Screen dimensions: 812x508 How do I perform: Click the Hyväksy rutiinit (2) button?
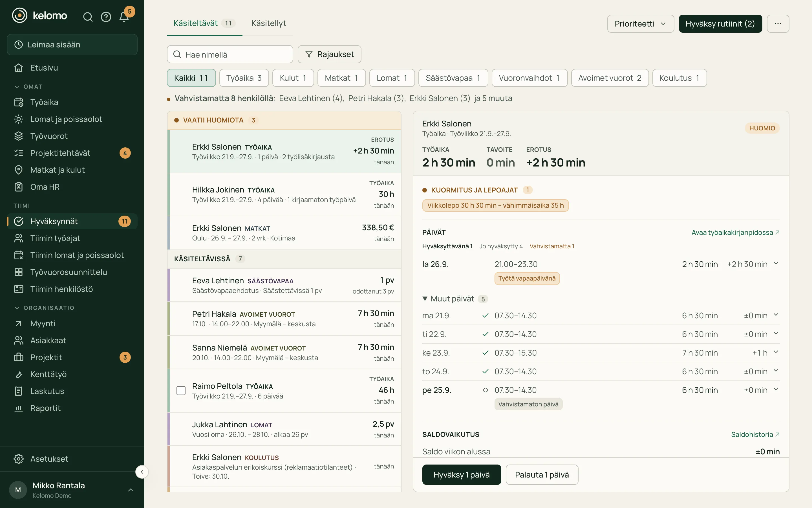720,23
